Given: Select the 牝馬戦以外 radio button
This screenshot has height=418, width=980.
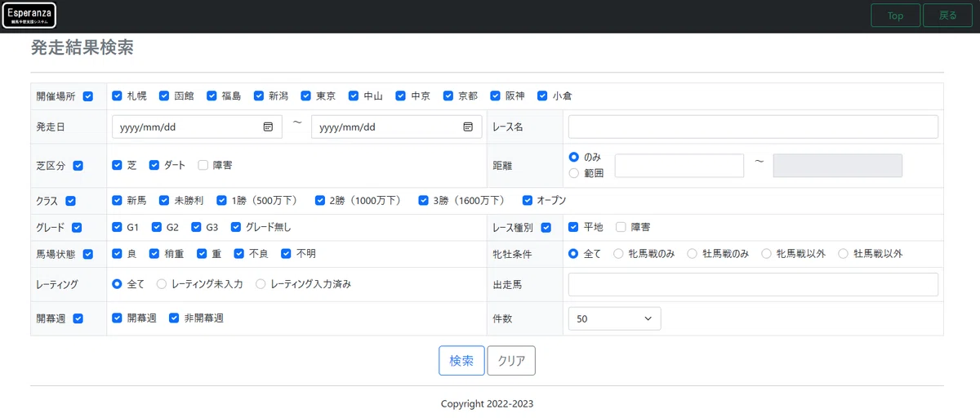Looking at the screenshot, I should tap(767, 254).
